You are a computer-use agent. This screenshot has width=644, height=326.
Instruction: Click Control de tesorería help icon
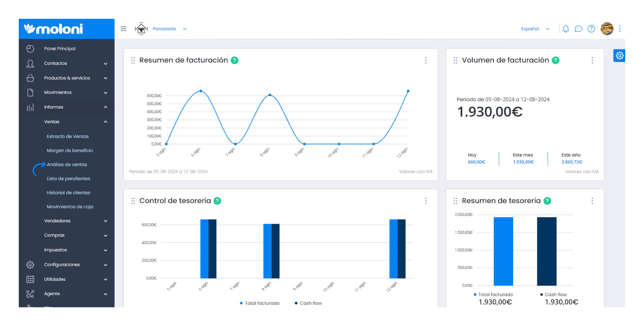(x=217, y=201)
